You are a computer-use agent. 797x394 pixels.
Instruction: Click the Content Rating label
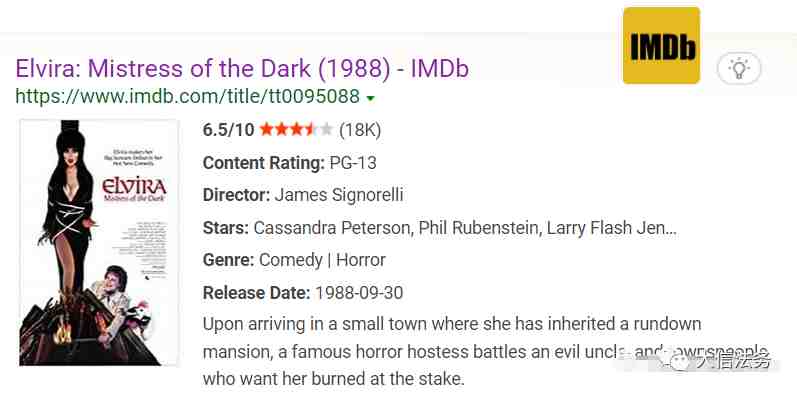[x=263, y=163]
